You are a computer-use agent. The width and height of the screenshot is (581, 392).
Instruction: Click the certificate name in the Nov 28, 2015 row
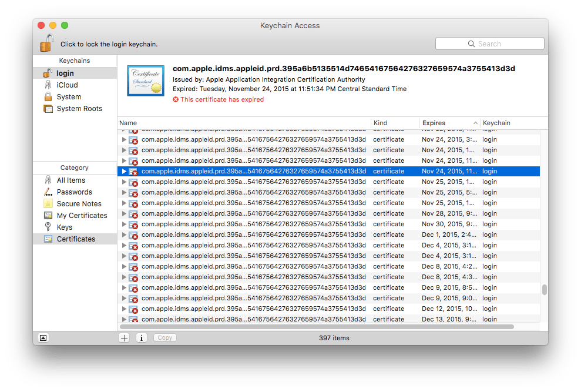tap(253, 213)
